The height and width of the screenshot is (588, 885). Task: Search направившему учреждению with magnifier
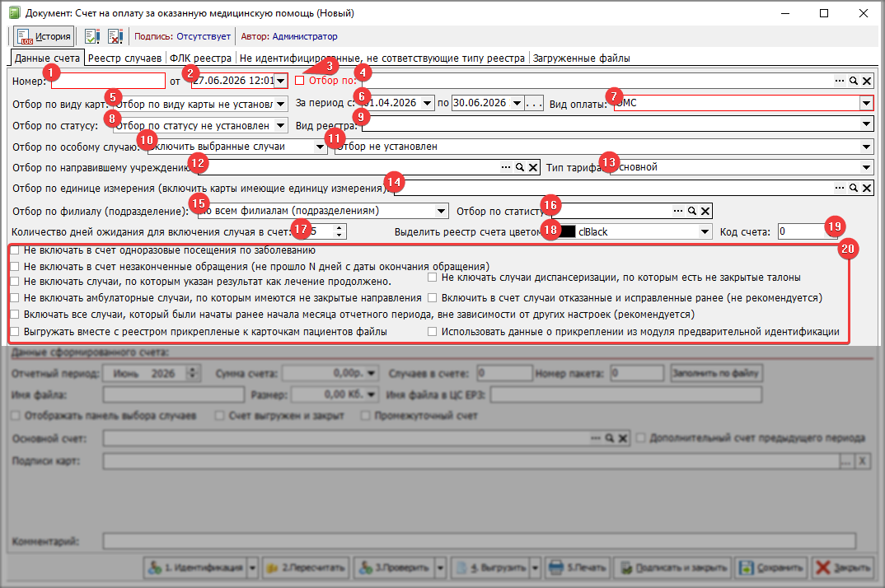pyautogui.click(x=520, y=167)
